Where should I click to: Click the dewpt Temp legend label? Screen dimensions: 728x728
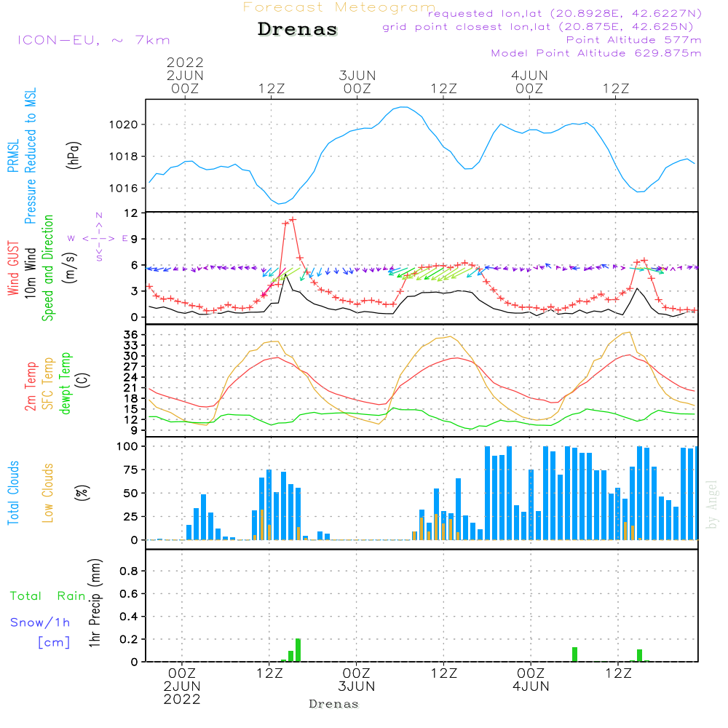click(x=65, y=383)
